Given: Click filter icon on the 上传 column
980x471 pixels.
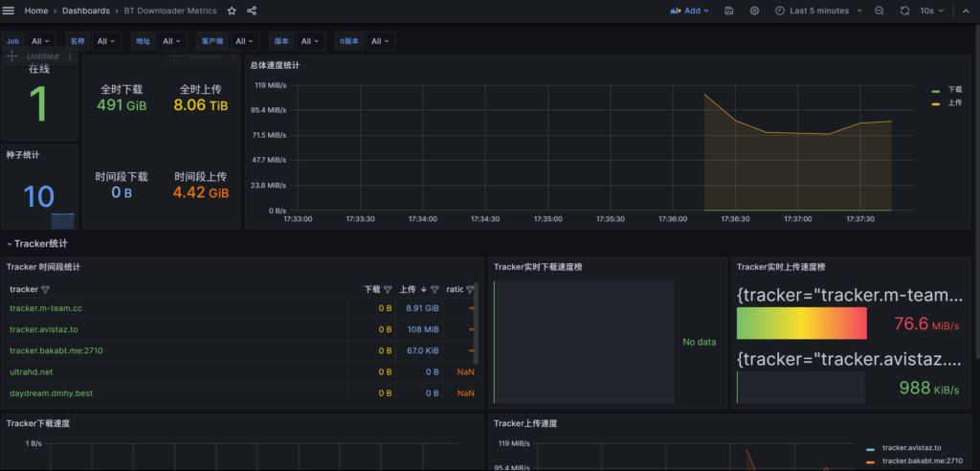Looking at the screenshot, I should [435, 290].
